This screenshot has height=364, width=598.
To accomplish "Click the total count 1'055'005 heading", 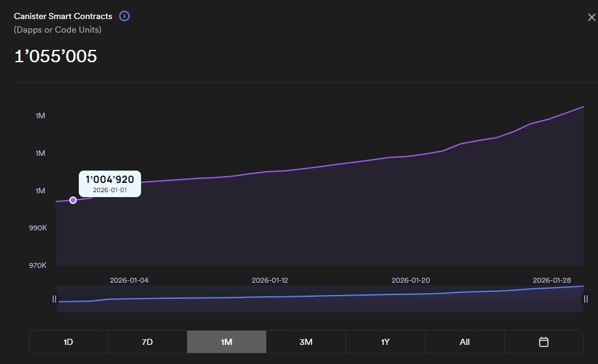I will [x=56, y=56].
